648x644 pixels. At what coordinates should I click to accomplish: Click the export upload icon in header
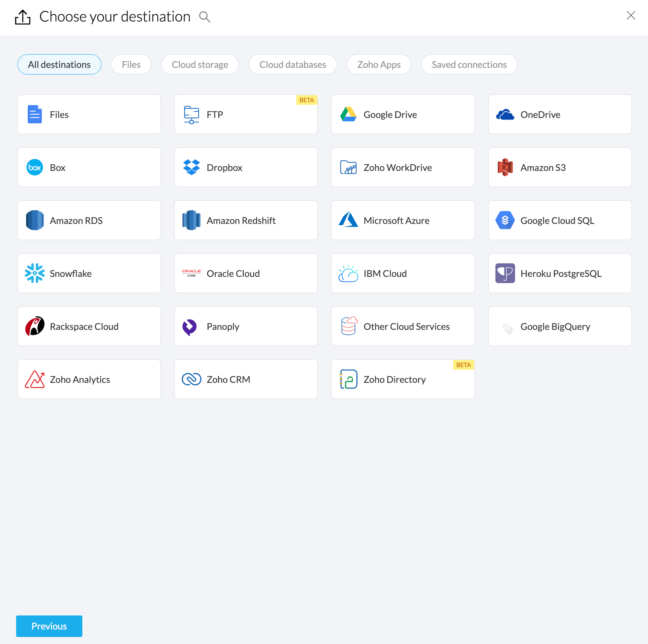tap(23, 17)
